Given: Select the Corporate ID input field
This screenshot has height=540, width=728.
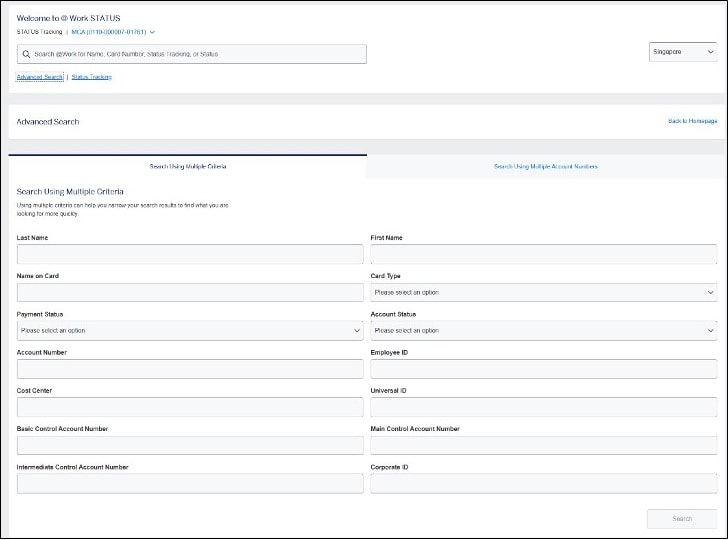Looking at the screenshot, I should (543, 484).
